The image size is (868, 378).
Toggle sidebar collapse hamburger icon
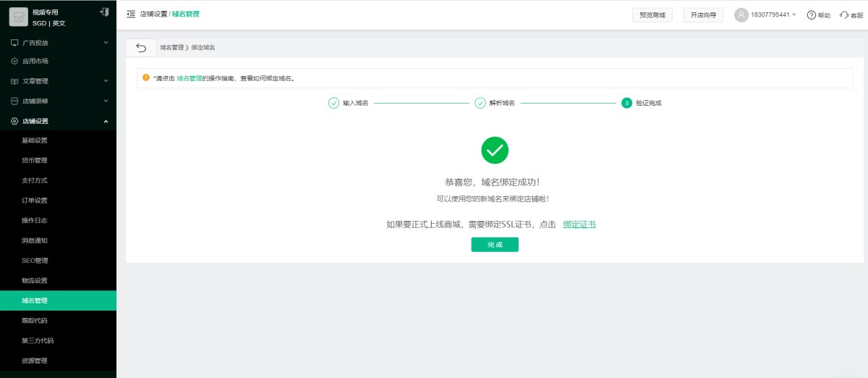click(x=131, y=14)
